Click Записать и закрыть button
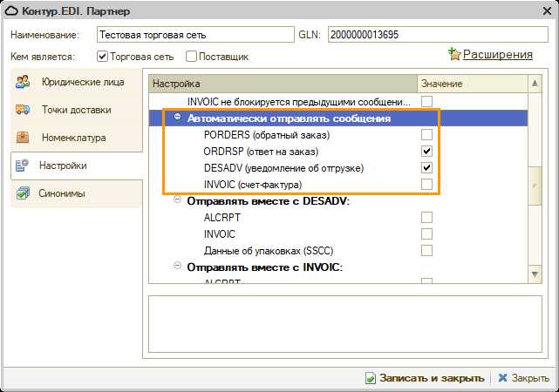This screenshot has width=559, height=392. point(426,378)
